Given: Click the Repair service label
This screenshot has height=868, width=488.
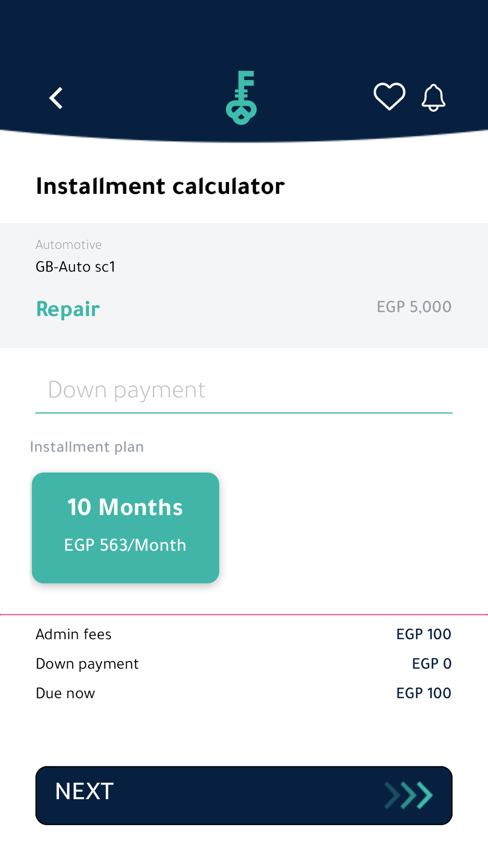Looking at the screenshot, I should click(x=68, y=309).
